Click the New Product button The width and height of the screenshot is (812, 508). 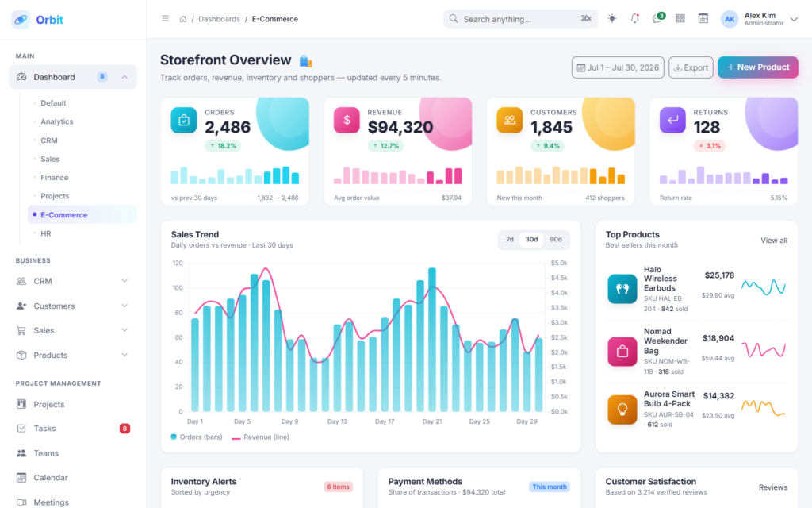click(757, 67)
